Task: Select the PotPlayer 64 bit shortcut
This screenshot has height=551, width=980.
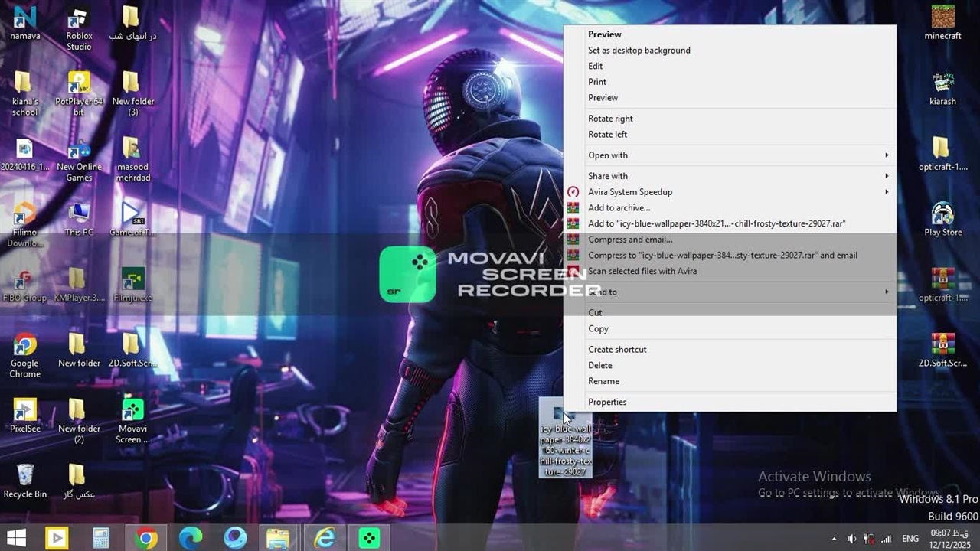Action: pos(78,84)
